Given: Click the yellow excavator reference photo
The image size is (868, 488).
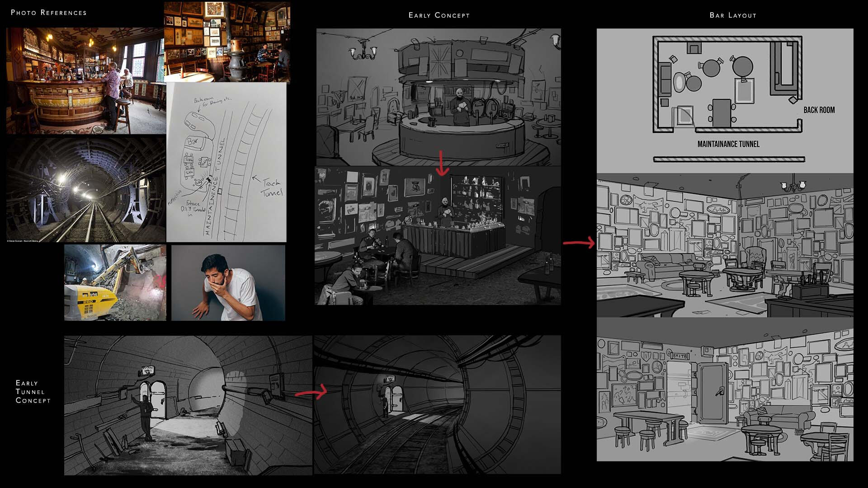Looking at the screenshot, I should click(115, 283).
